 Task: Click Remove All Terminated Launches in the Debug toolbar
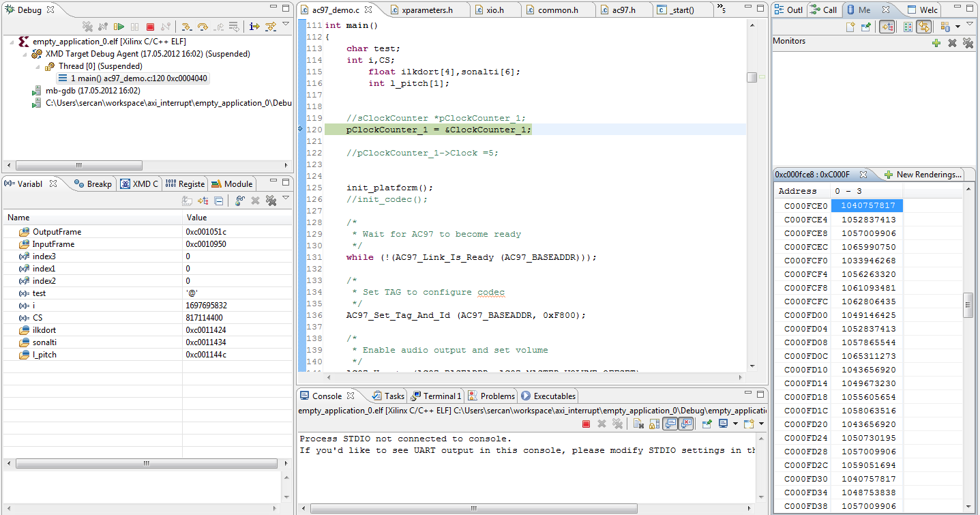point(88,27)
